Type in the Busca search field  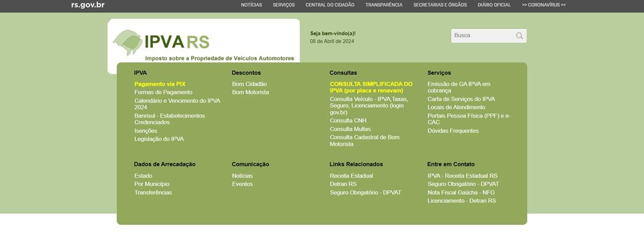pos(483,36)
